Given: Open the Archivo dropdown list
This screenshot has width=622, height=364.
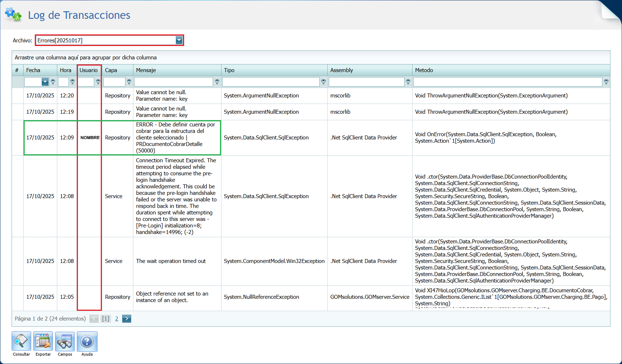Looking at the screenshot, I should point(179,40).
